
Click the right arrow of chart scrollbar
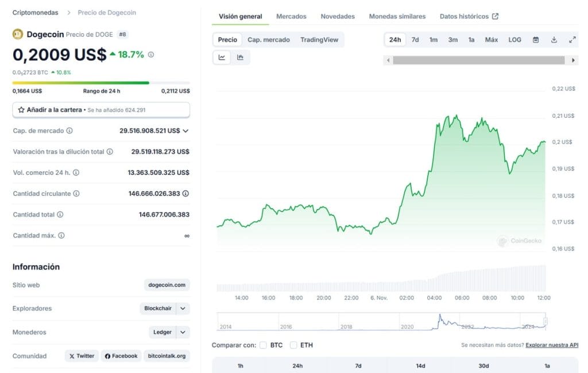coord(573,60)
